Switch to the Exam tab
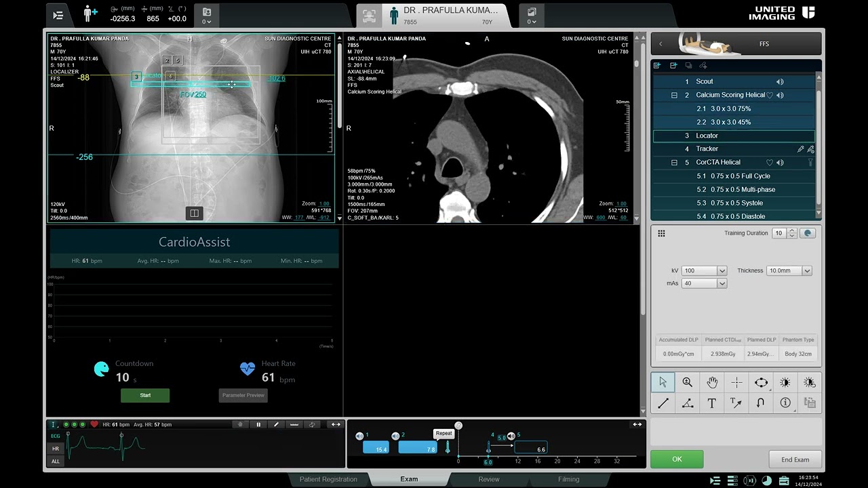Viewport: 868px width, 488px height. [x=409, y=479]
